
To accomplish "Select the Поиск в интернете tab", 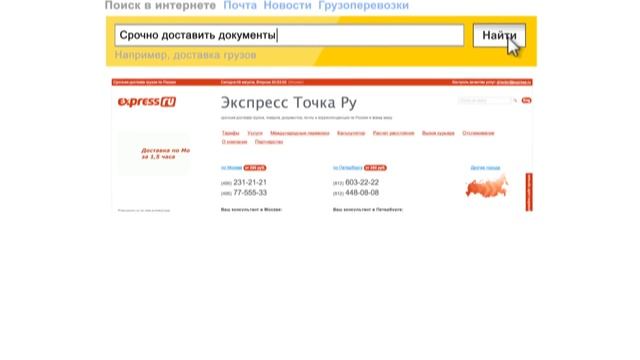I will (x=160, y=5).
